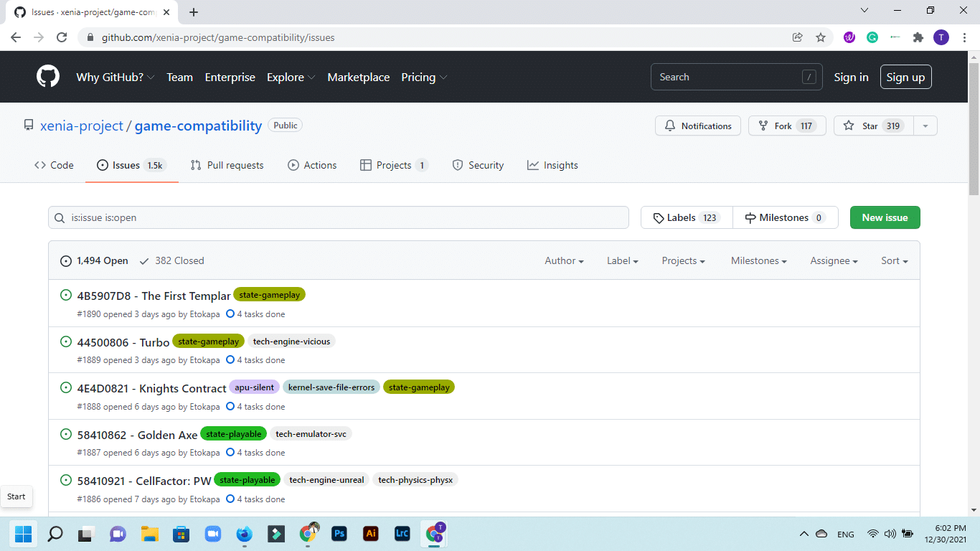The height and width of the screenshot is (551, 980).
Task: Fork the repository with the Fork button
Action: point(787,126)
